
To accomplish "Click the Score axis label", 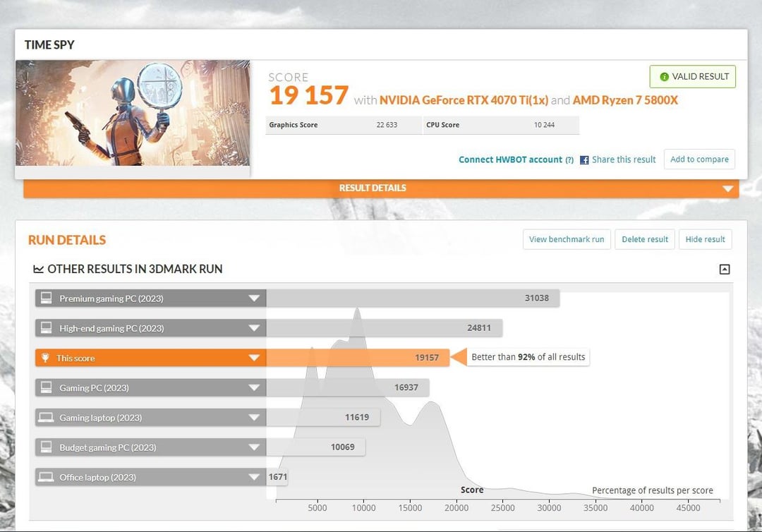I will [472, 490].
